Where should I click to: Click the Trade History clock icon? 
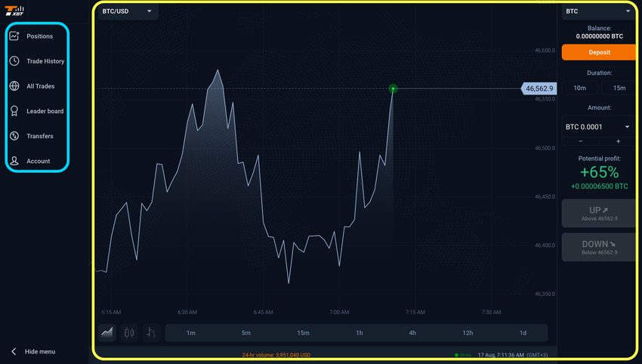click(x=14, y=61)
